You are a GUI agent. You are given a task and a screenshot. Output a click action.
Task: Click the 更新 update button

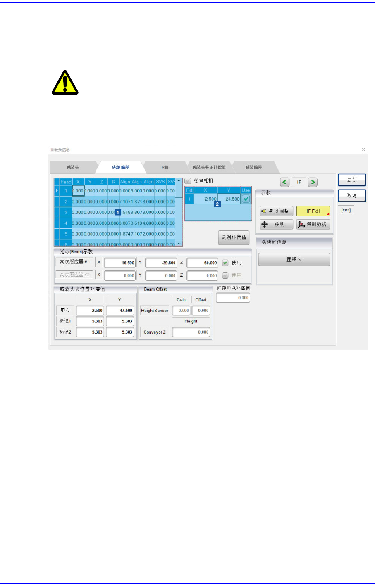coord(352,180)
